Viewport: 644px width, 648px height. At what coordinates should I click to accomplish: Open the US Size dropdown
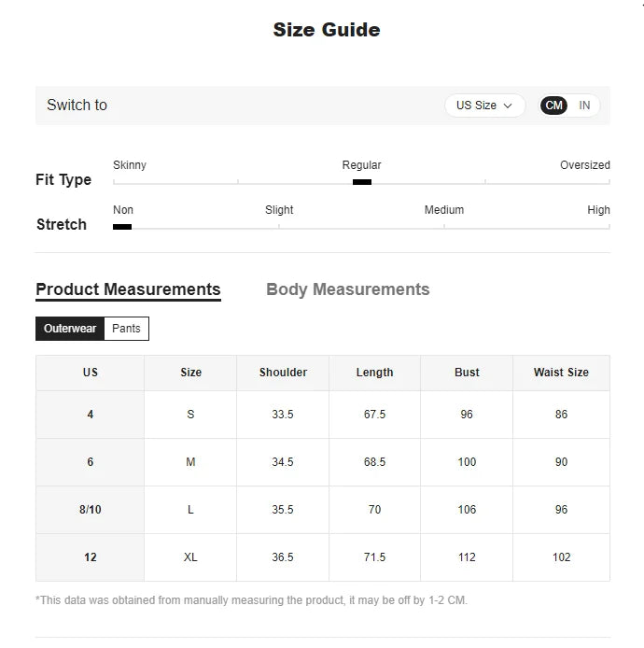pyautogui.click(x=484, y=106)
